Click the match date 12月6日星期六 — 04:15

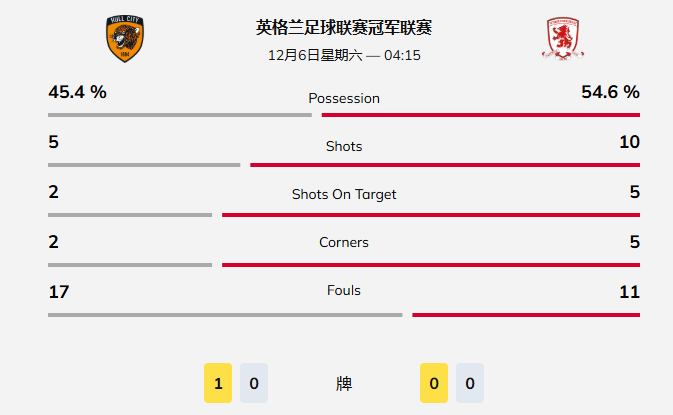tap(344, 55)
